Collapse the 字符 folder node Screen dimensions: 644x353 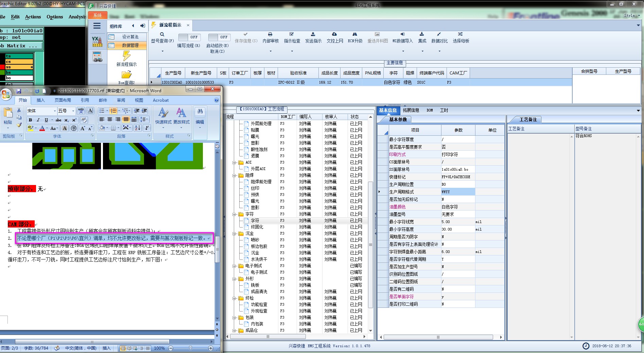tap(234, 214)
